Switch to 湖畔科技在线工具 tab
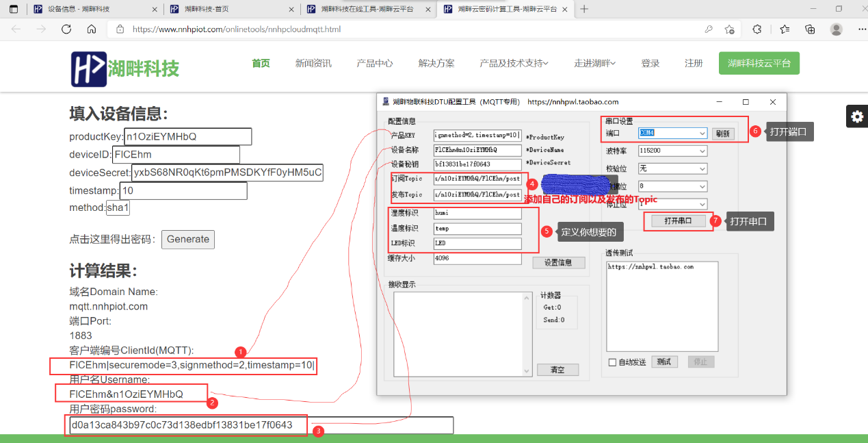 click(368, 9)
